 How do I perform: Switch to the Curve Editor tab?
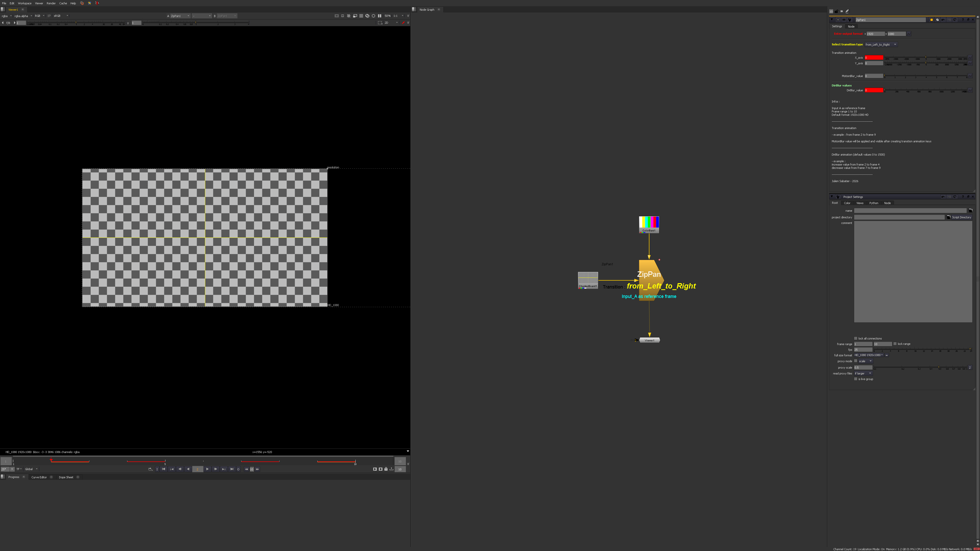pos(39,477)
